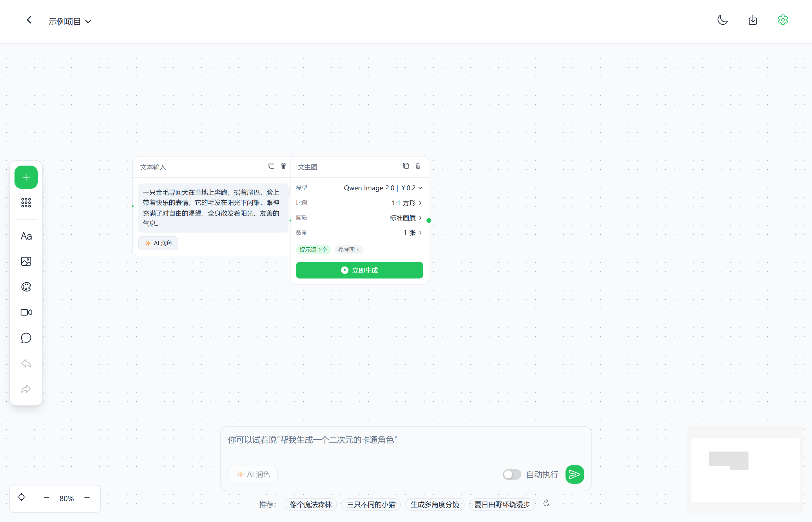Open the chat bubble tool
Screen dimensions: 812x522
point(26,338)
